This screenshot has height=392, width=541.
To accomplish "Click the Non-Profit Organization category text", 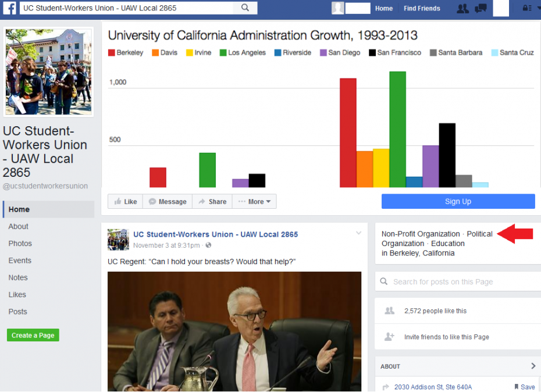I will [421, 234].
